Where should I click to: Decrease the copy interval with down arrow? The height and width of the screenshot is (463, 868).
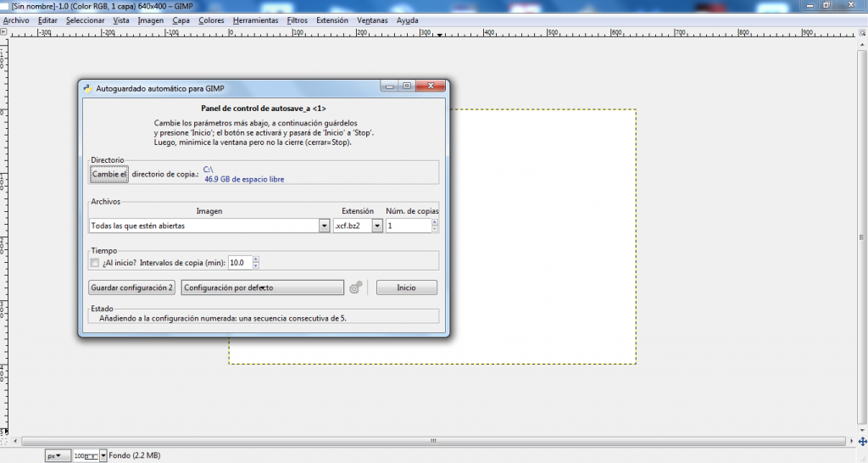click(256, 265)
